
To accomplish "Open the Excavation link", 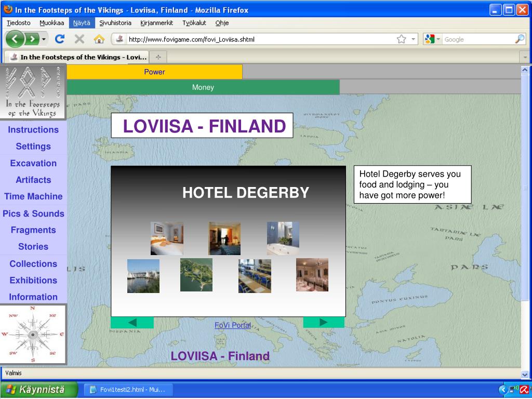I will pos(33,163).
